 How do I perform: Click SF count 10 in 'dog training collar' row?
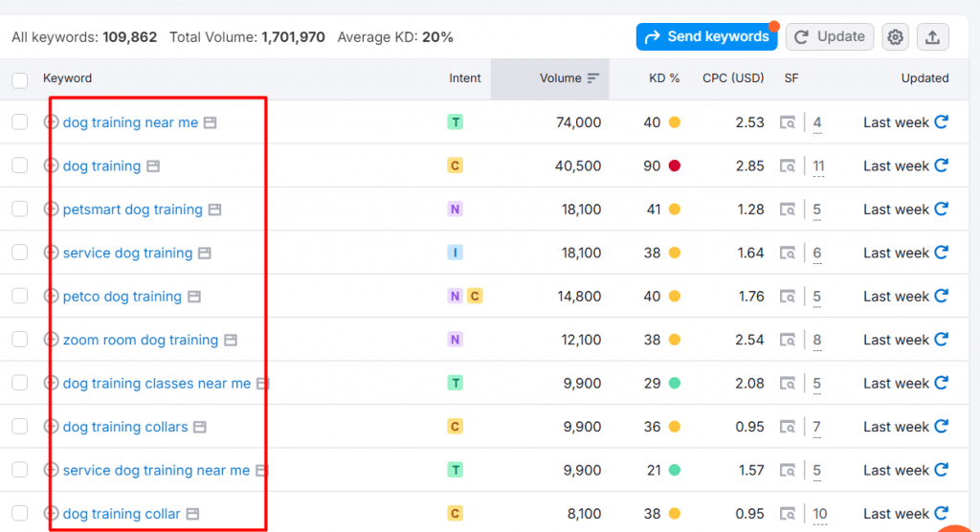pyautogui.click(x=819, y=514)
